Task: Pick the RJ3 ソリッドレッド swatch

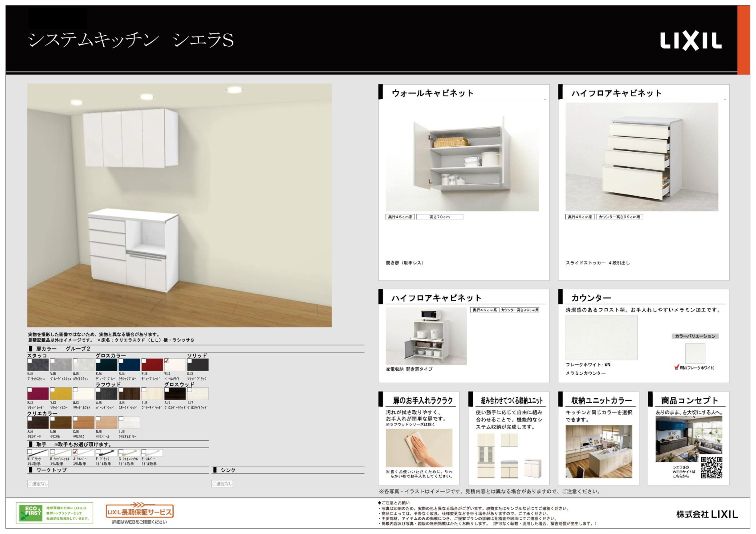Action: (38, 393)
